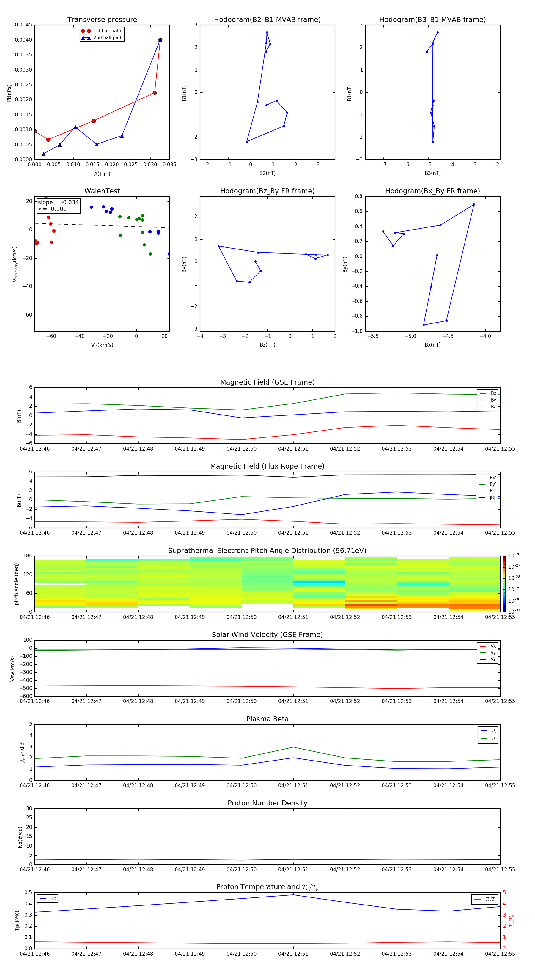535x980 pixels.
Task: Click the 'Tp(10^6K)' y-axis label
Action: click(17, 921)
